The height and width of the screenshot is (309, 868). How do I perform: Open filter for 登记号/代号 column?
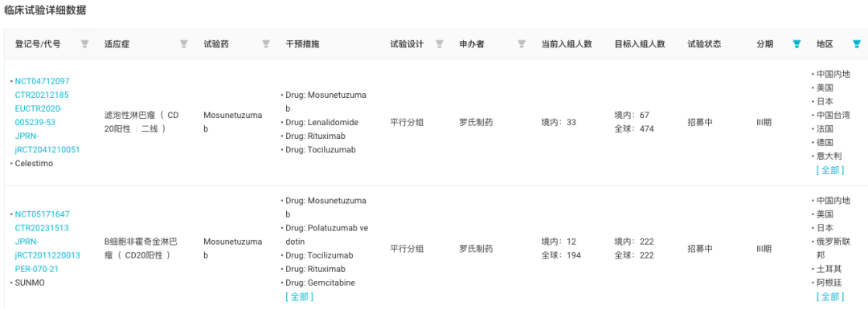pos(84,44)
